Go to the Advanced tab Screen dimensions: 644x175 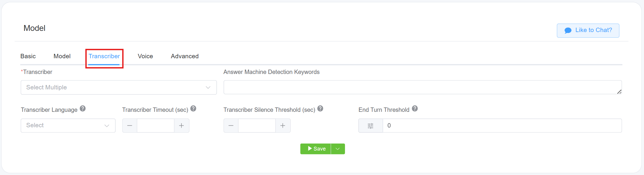click(x=185, y=56)
